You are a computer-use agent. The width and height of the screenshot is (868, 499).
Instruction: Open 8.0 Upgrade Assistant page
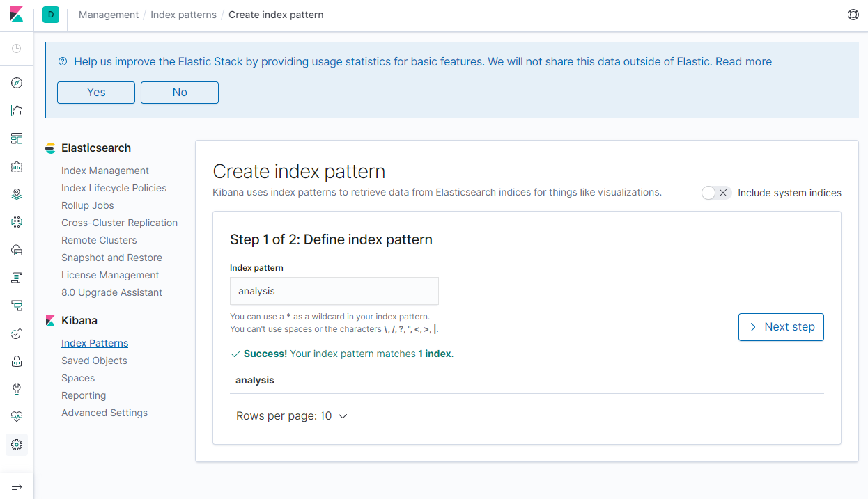[x=111, y=292]
